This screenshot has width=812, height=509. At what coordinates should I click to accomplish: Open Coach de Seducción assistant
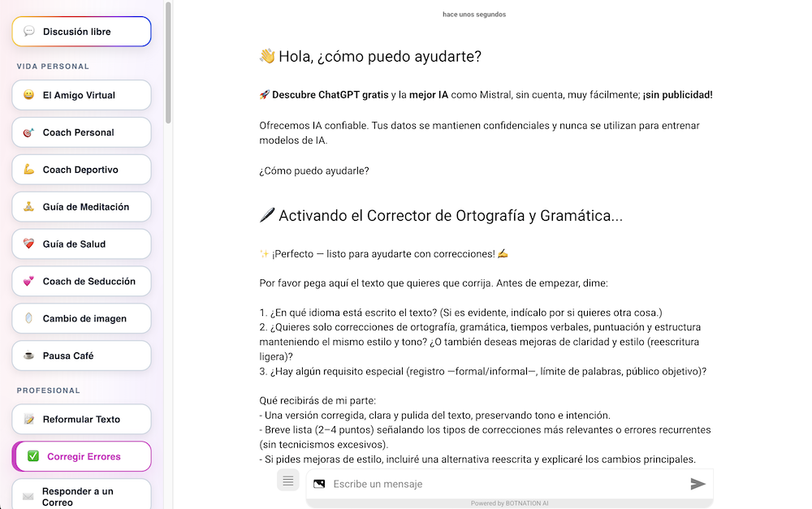click(x=89, y=282)
